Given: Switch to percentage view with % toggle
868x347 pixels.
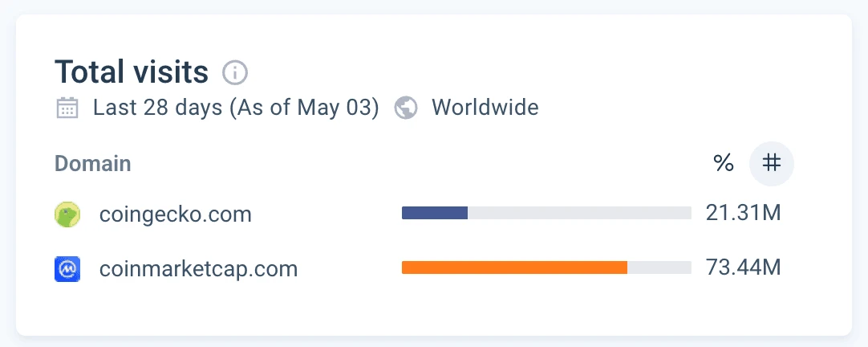Looking at the screenshot, I should point(724,163).
